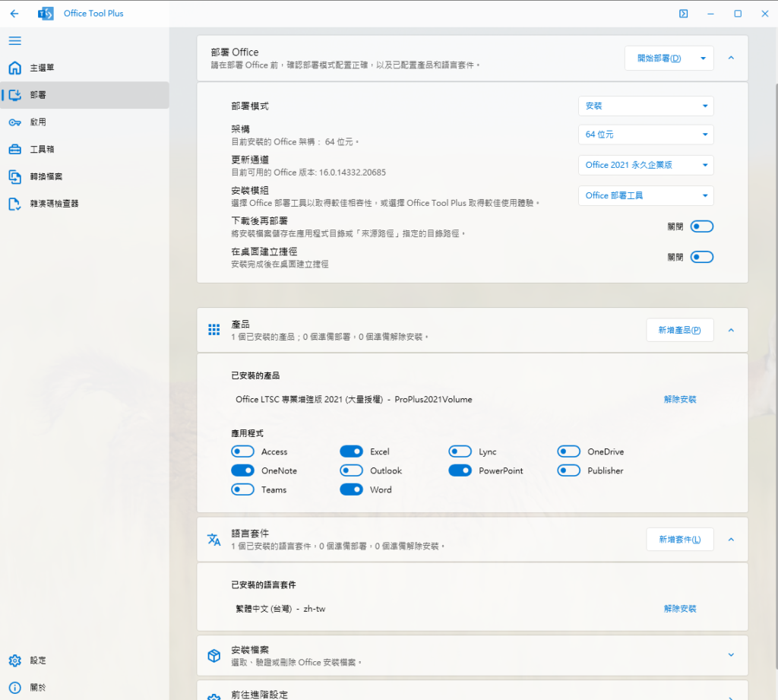Open dropdown arrow next to 開始部署
The image size is (778, 700).
coord(703,59)
